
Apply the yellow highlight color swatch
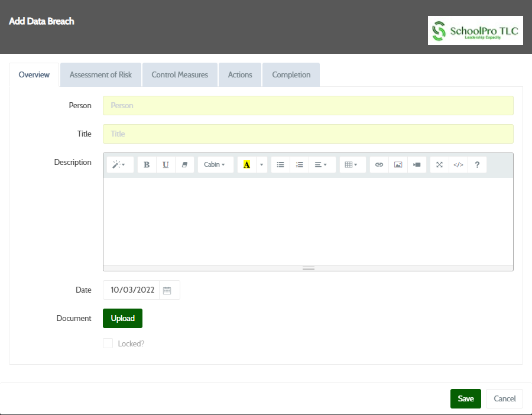[x=246, y=165]
